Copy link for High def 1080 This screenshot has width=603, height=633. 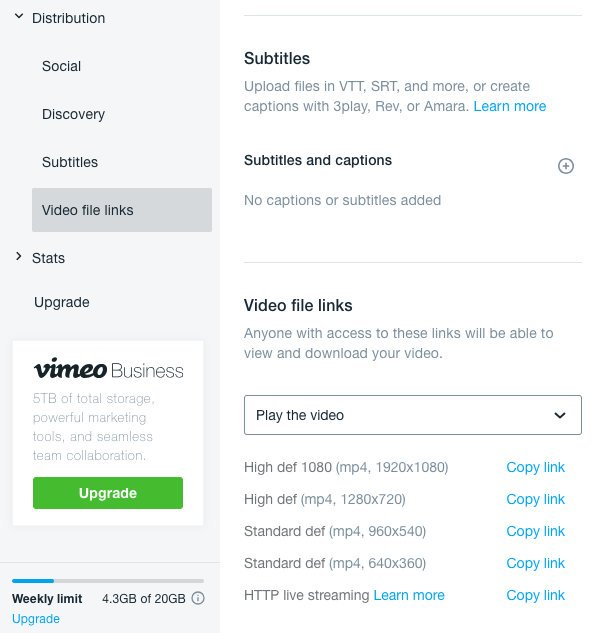(x=536, y=467)
